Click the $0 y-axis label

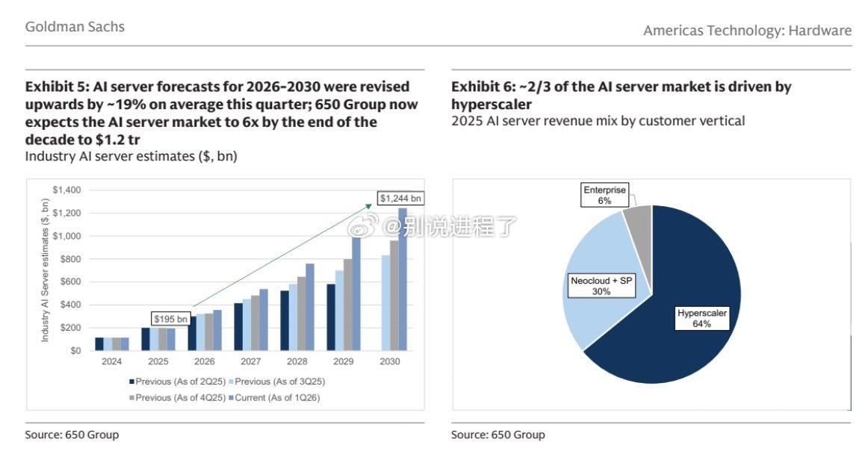[75, 350]
